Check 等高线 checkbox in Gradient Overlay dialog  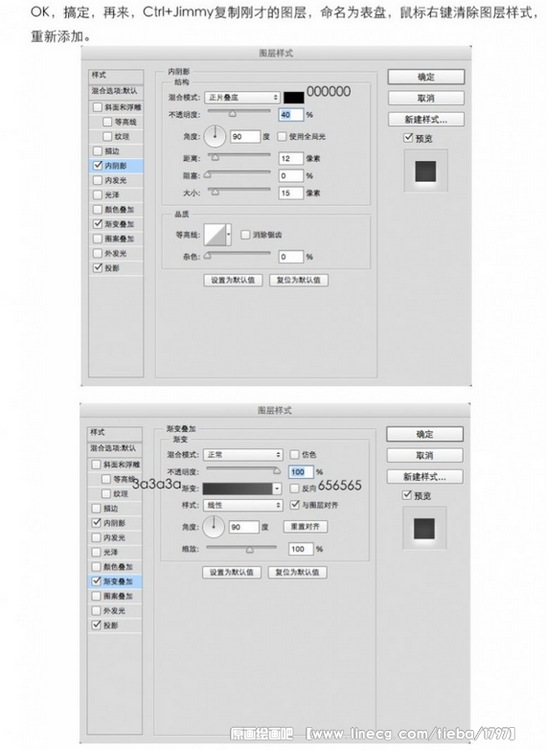(x=106, y=479)
